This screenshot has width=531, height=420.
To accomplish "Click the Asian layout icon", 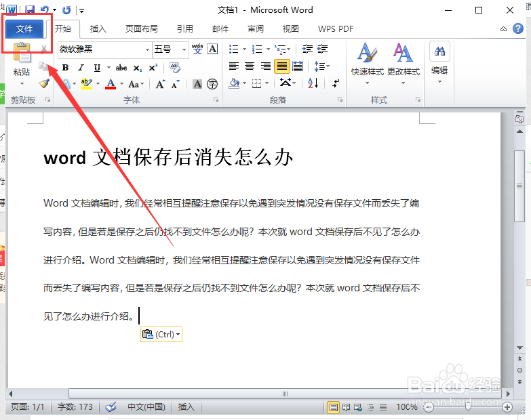I will click(286, 83).
